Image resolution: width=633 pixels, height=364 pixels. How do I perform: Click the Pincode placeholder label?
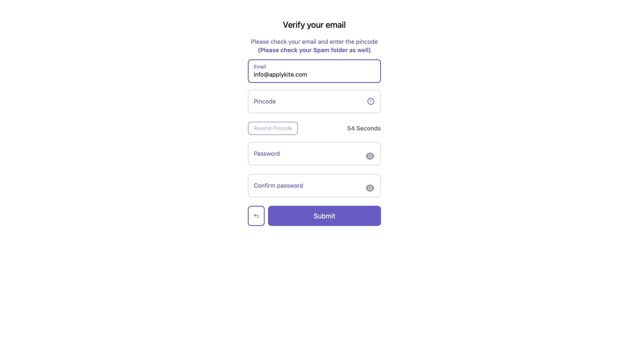coord(265,101)
